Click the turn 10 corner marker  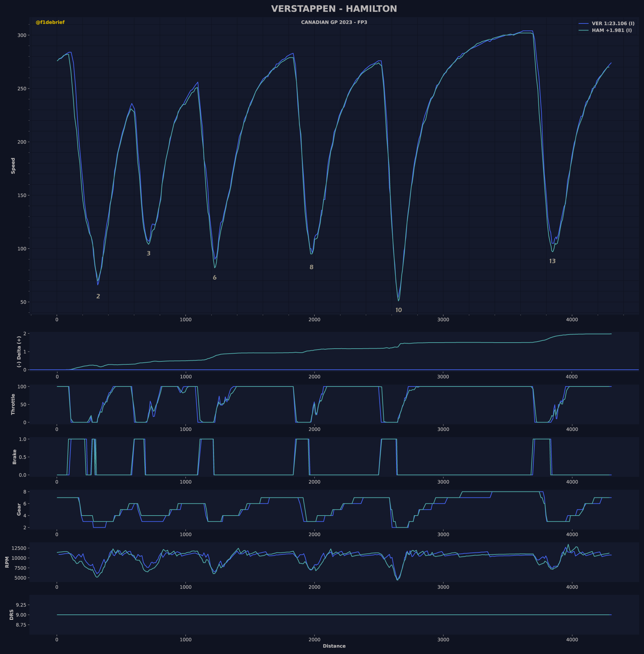click(x=399, y=310)
